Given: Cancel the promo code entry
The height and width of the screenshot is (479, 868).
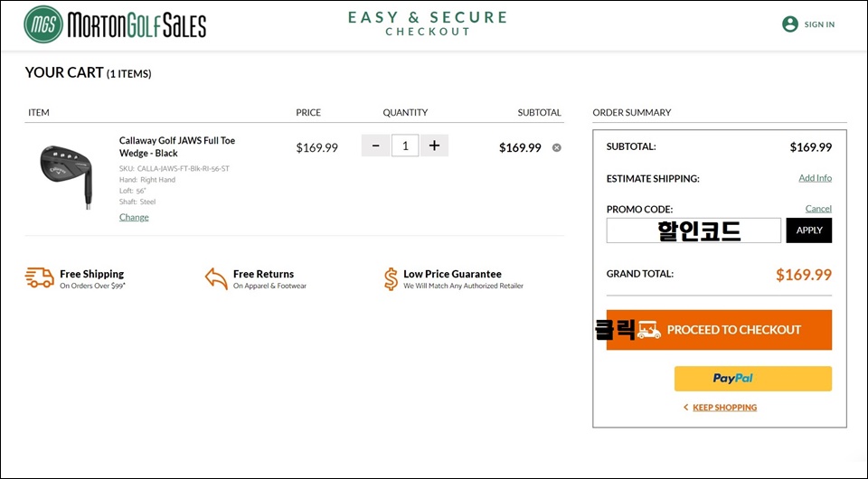Looking at the screenshot, I should coord(818,209).
